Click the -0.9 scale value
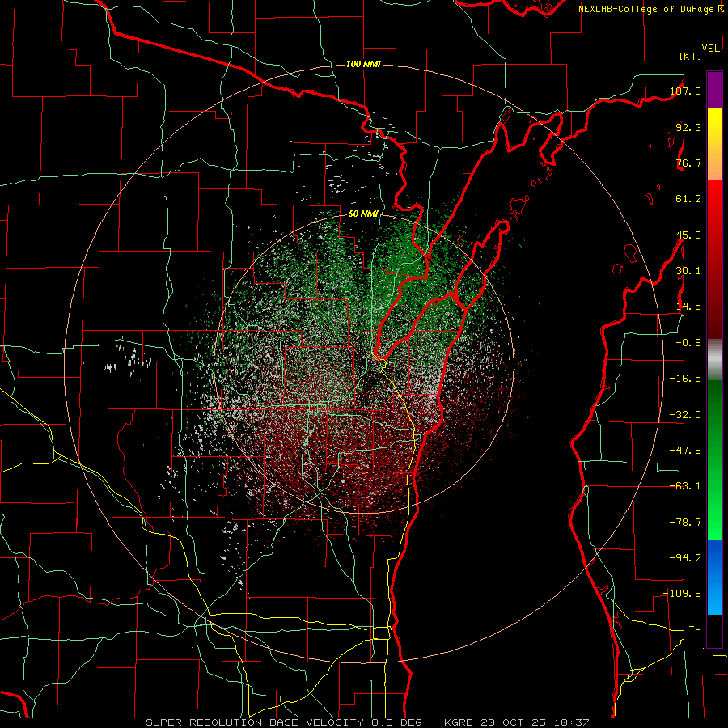The height and width of the screenshot is (728, 728). pyautogui.click(x=688, y=343)
